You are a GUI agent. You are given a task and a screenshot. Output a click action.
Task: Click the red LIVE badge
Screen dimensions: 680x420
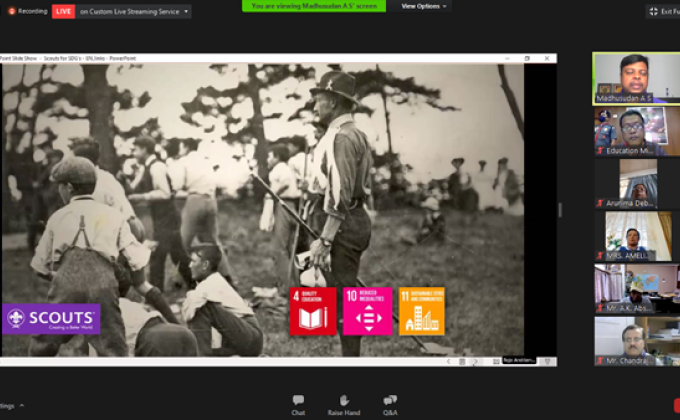63,11
